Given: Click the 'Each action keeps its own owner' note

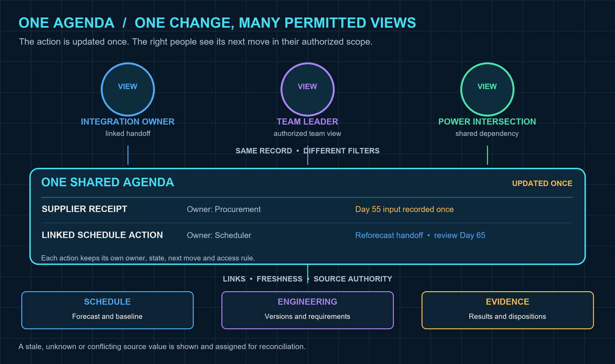Looking at the screenshot, I should click(x=148, y=258).
